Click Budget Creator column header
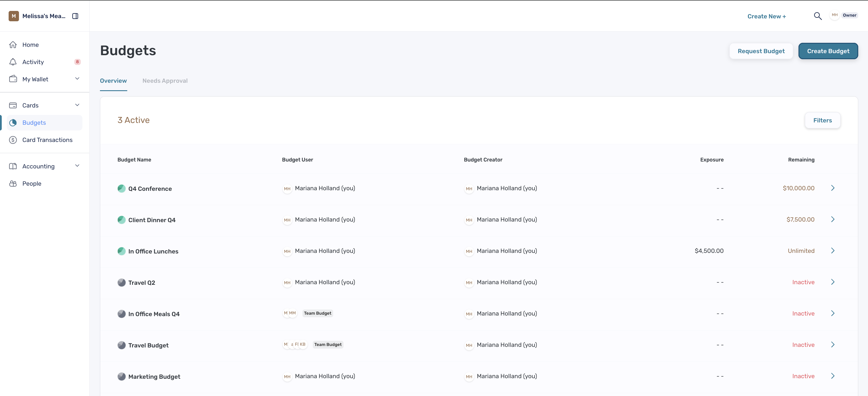The width and height of the screenshot is (868, 396). point(483,159)
